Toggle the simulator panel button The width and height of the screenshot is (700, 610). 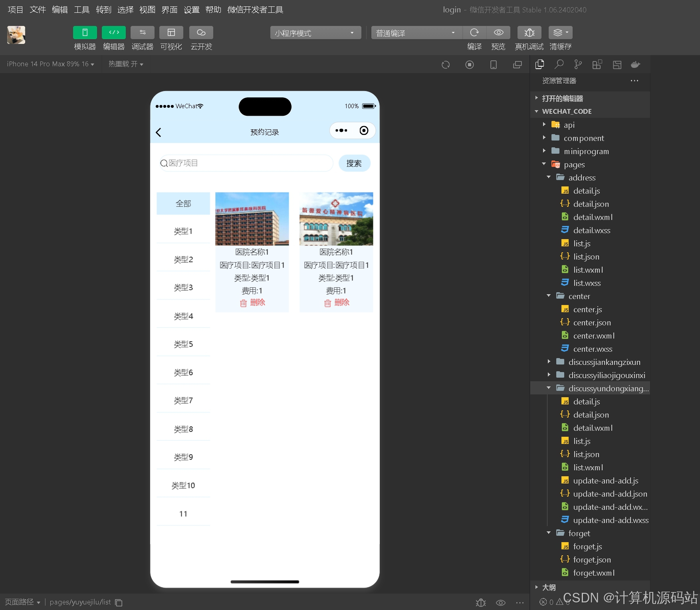85,33
